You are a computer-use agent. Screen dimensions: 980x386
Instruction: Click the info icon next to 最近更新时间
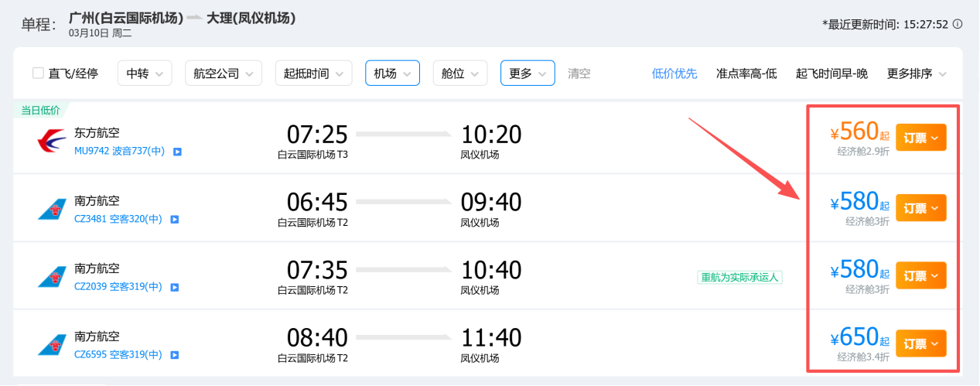pos(958,24)
